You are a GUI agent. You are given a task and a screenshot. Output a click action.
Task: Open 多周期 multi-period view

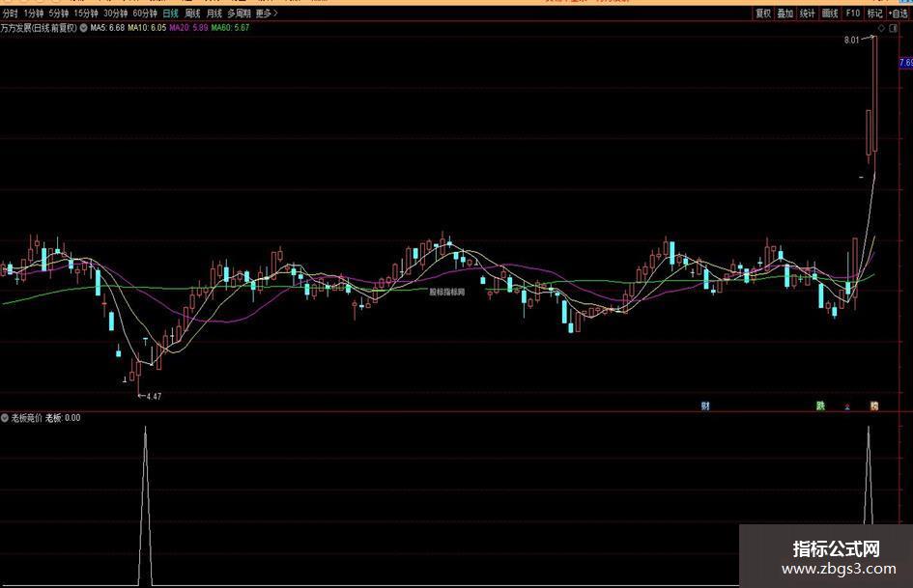(x=239, y=13)
